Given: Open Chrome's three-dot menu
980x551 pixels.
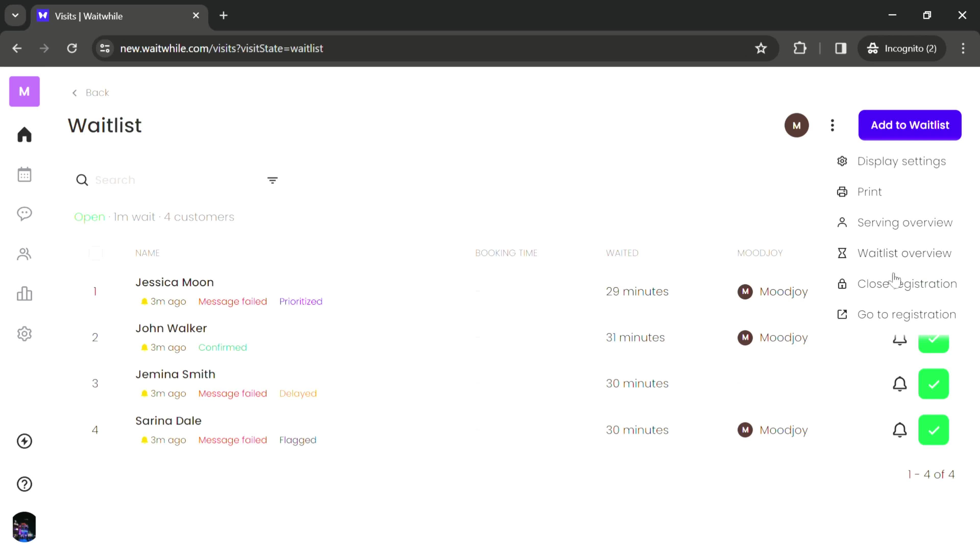Looking at the screenshot, I should point(963,48).
